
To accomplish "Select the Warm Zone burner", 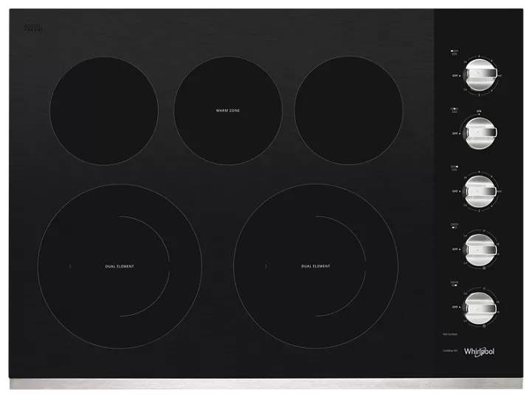I will point(227,111).
